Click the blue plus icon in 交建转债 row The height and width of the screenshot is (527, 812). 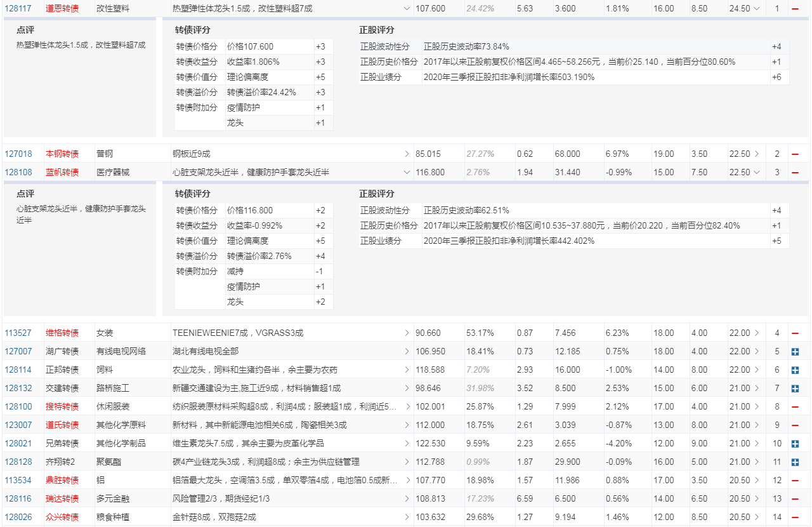click(x=795, y=389)
